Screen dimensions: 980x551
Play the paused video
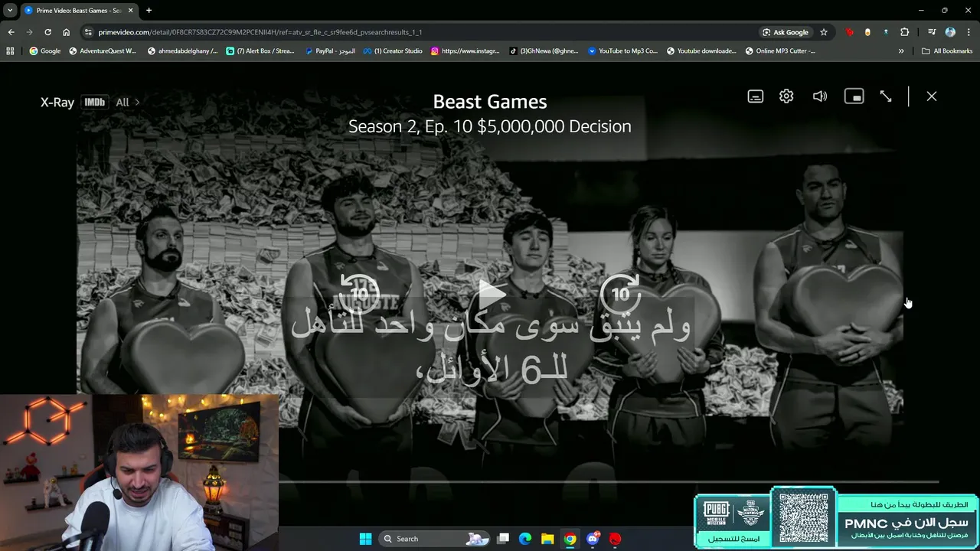pyautogui.click(x=491, y=294)
